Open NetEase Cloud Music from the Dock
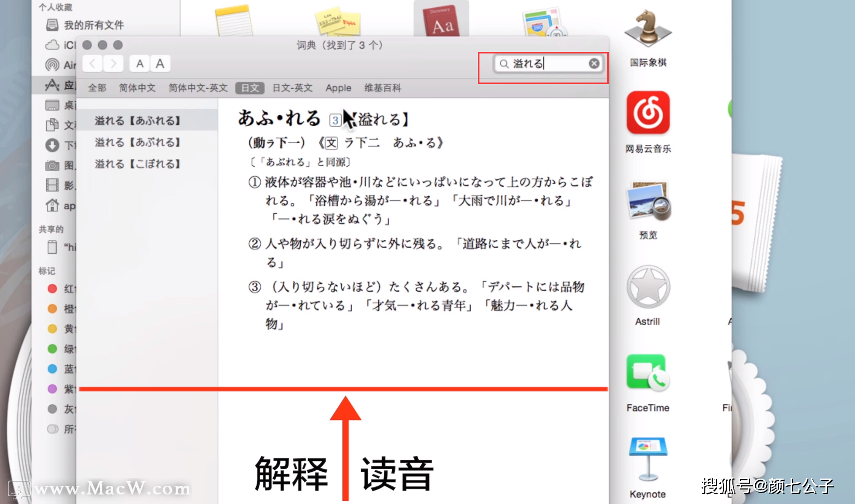Screen dimensions: 855x504 point(647,113)
